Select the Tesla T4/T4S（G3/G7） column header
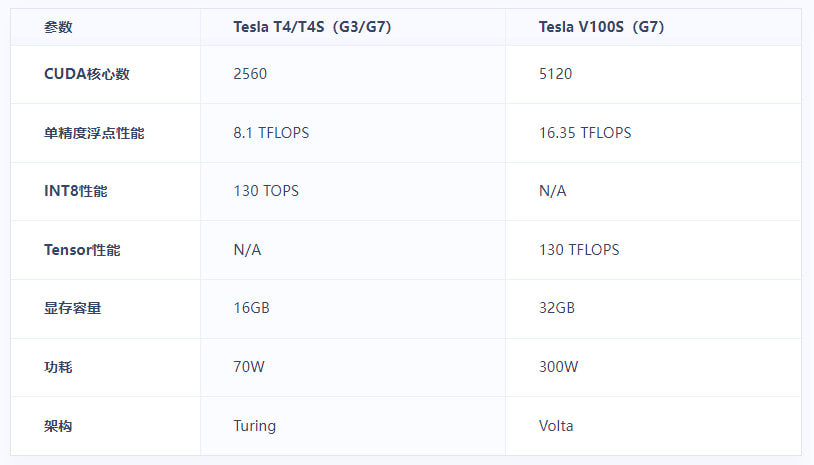Image resolution: width=814 pixels, height=465 pixels. pyautogui.click(x=311, y=28)
